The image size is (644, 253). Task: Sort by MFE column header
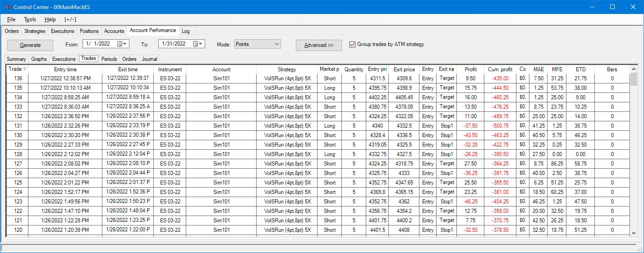tap(557, 69)
